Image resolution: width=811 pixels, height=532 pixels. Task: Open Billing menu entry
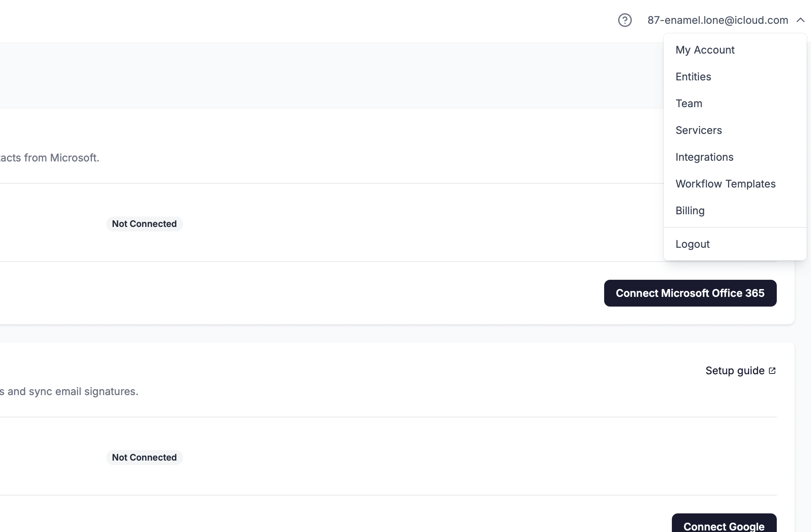(x=690, y=211)
